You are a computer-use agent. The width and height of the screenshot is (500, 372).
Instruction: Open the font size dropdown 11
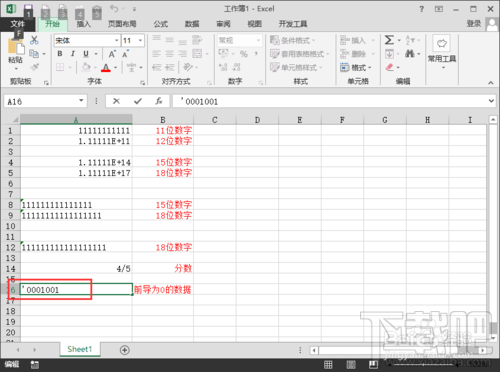coord(141,41)
